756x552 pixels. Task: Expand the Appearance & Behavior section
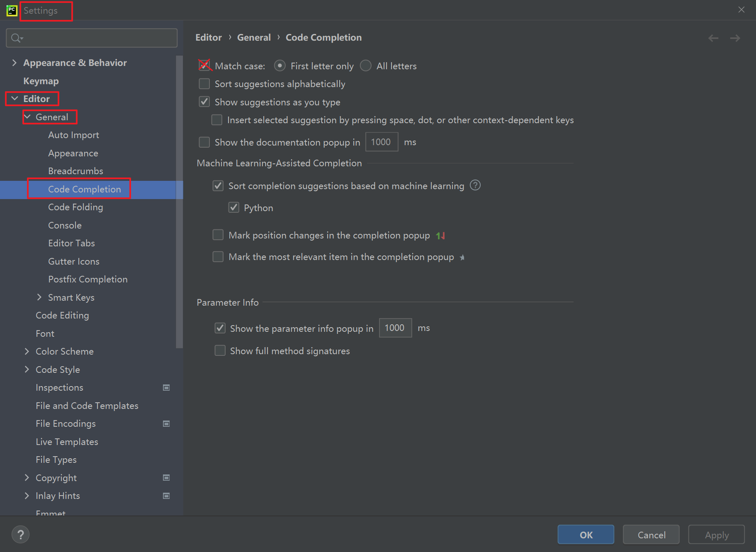click(15, 63)
